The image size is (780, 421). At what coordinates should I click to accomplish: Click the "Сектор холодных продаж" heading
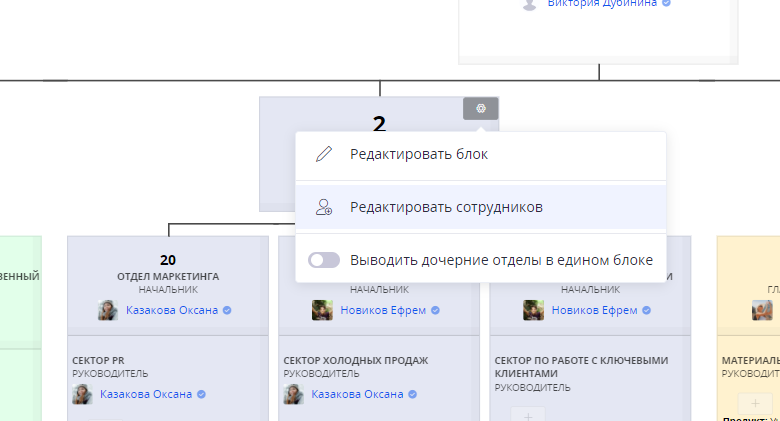(356, 360)
